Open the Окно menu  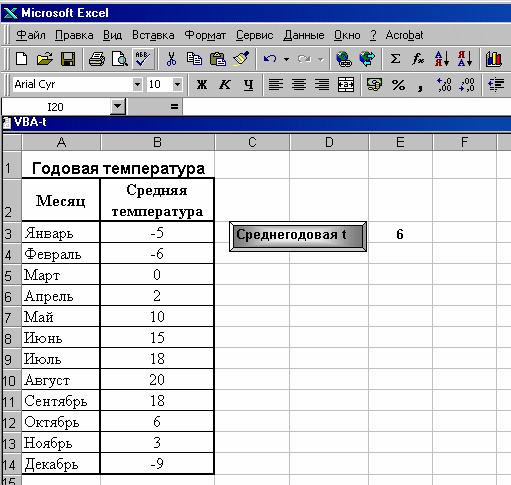(347, 35)
